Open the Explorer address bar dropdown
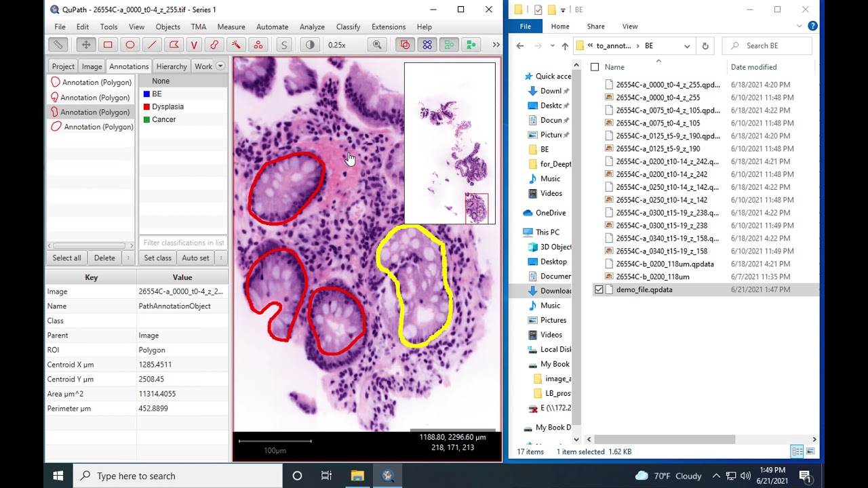The image size is (868, 488). click(687, 46)
